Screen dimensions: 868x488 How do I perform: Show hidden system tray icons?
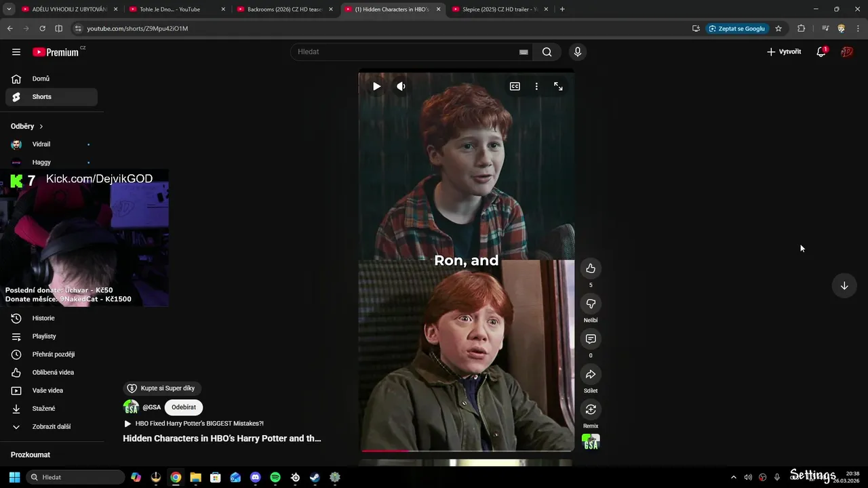coord(733,477)
